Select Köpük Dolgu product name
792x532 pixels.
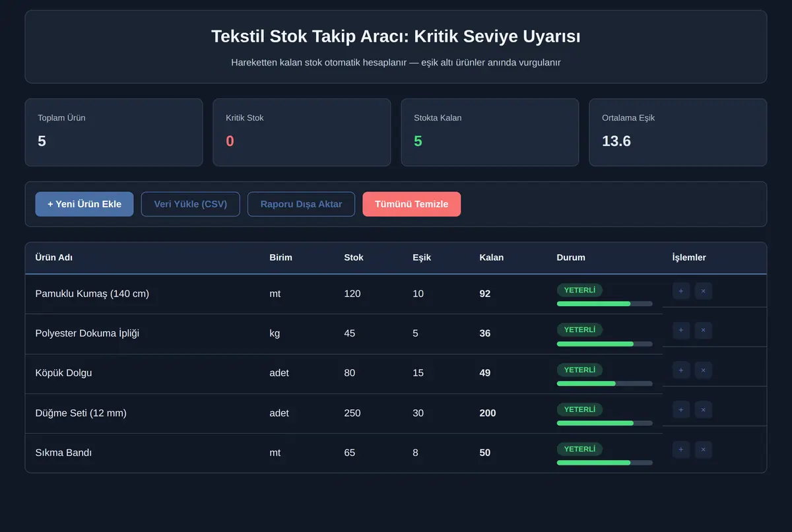coord(63,373)
